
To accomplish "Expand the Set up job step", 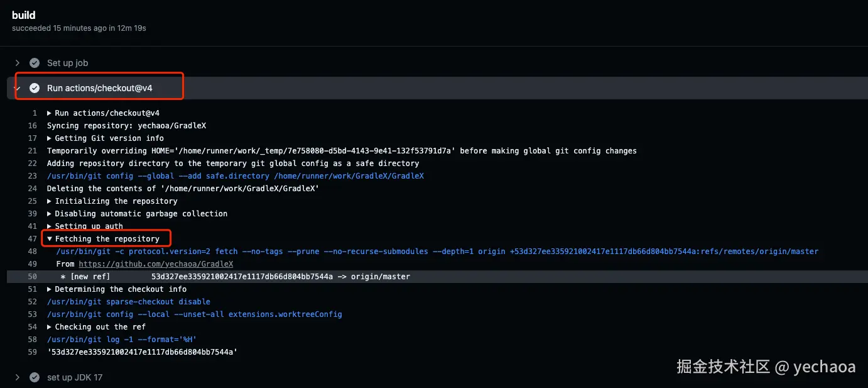I will 18,63.
